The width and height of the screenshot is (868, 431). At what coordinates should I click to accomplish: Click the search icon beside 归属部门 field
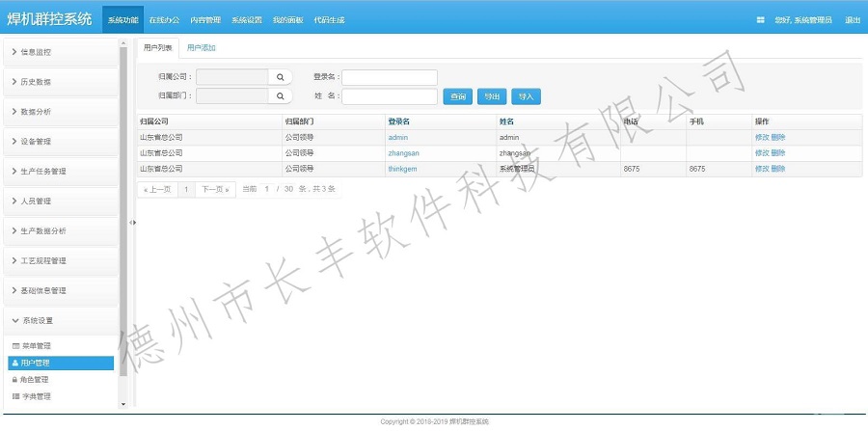280,96
